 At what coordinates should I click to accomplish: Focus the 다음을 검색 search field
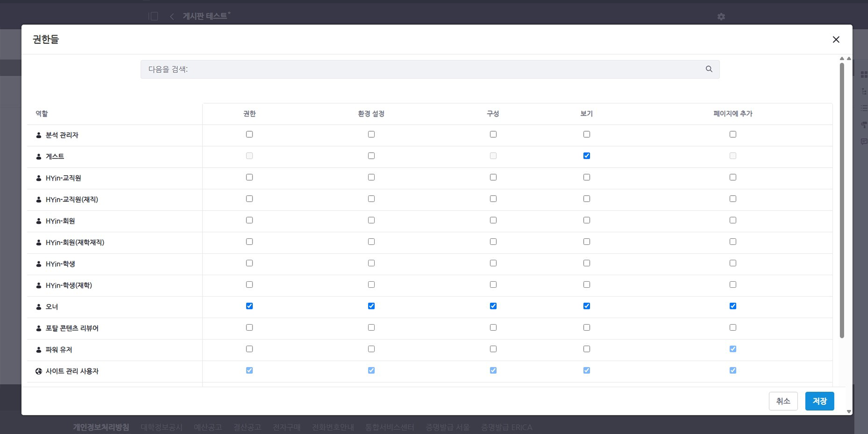[421, 69]
